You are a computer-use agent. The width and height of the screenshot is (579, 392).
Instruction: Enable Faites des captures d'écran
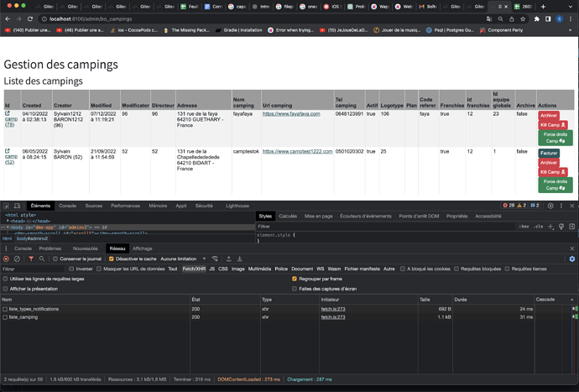coord(295,289)
